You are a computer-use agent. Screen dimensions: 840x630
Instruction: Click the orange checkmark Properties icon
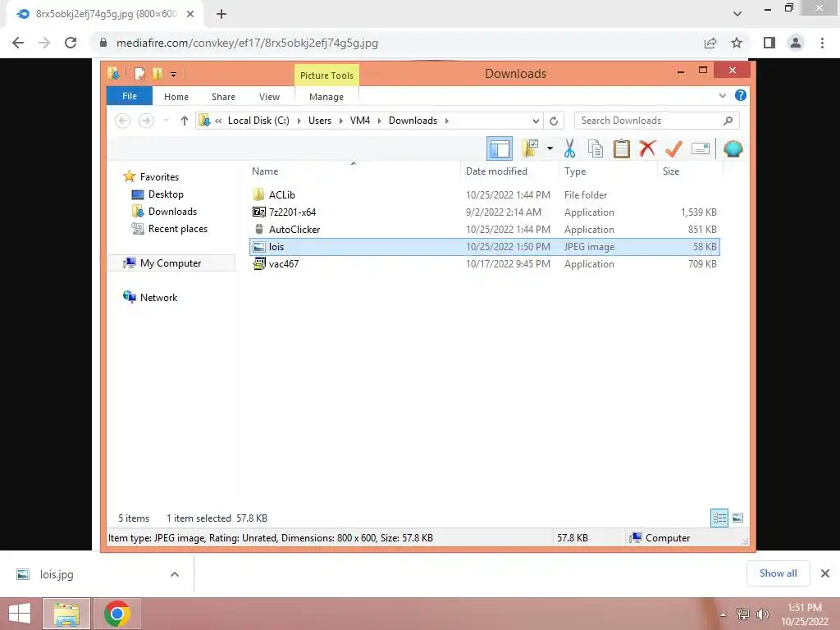click(673, 148)
